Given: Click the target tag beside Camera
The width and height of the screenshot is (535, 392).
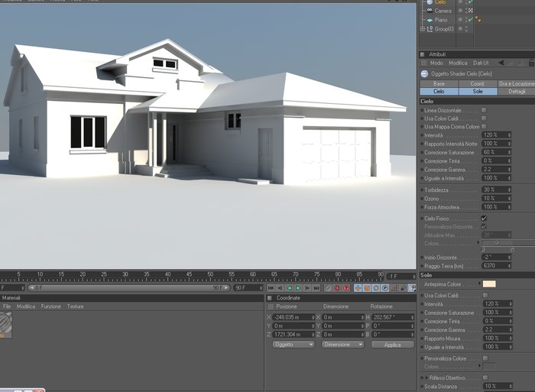Looking at the screenshot, I should pyautogui.click(x=471, y=11).
